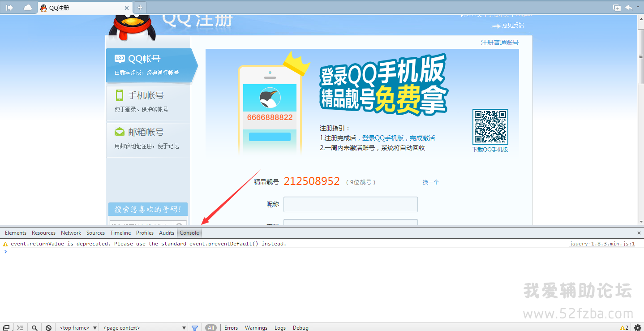Open the jquery-1.8.3.min.js:1 source link

(x=602, y=244)
